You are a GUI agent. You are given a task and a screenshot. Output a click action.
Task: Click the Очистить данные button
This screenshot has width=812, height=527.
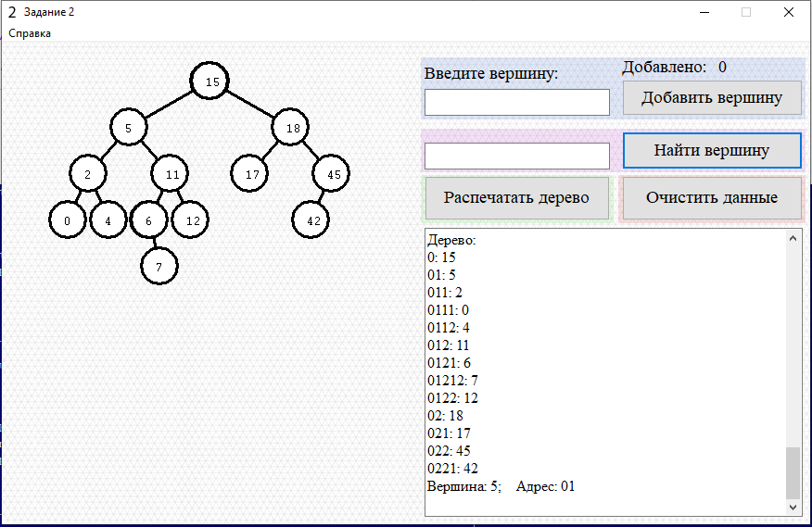pos(712,198)
